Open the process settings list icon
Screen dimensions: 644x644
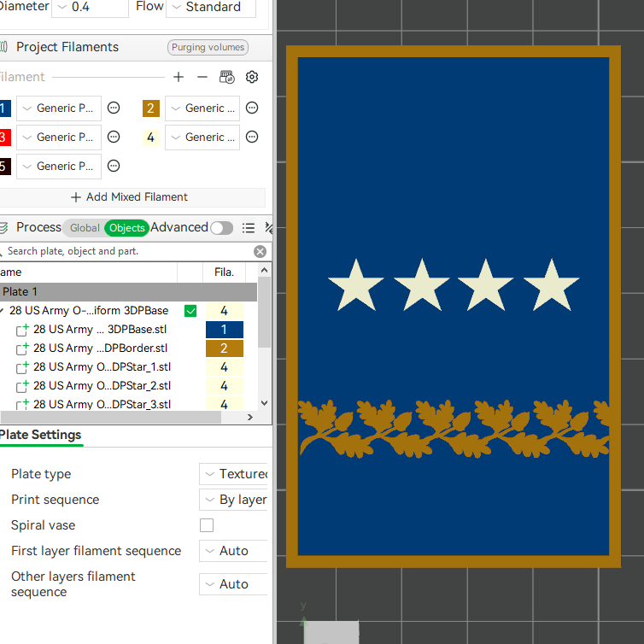coord(249,228)
